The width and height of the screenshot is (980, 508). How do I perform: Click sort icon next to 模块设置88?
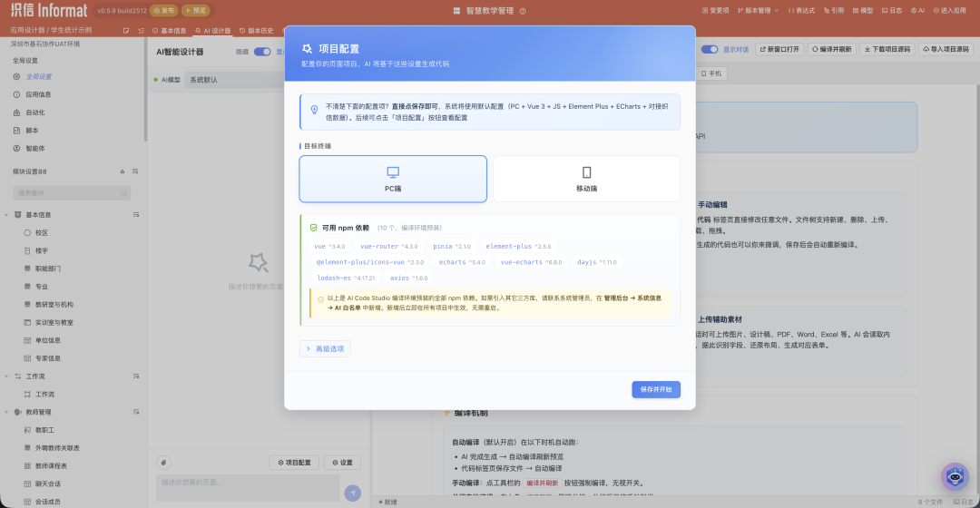click(135, 171)
